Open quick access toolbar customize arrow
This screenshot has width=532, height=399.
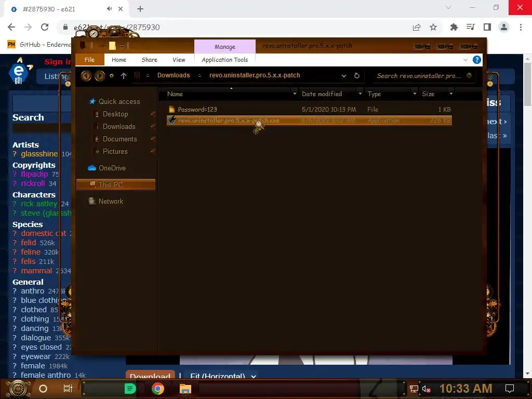(x=122, y=46)
